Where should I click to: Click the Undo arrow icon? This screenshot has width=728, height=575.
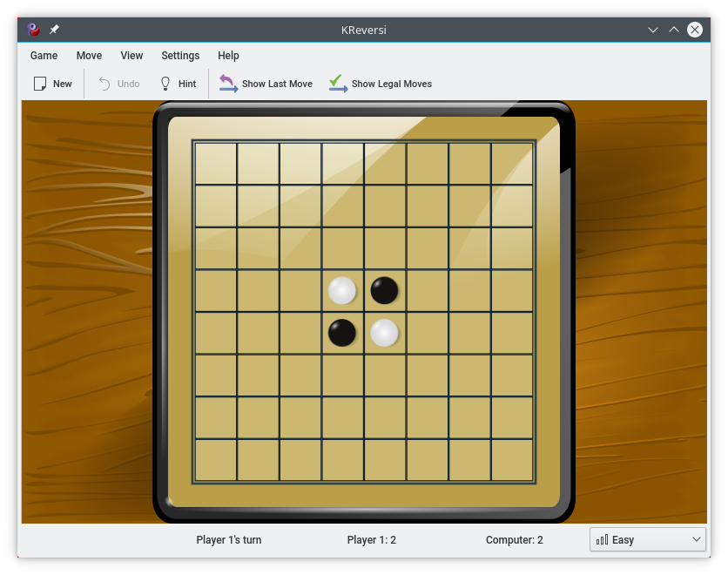(104, 84)
